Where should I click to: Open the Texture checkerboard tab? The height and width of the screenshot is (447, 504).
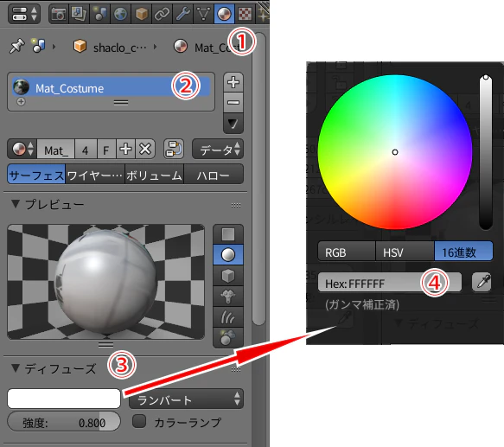[x=245, y=14]
